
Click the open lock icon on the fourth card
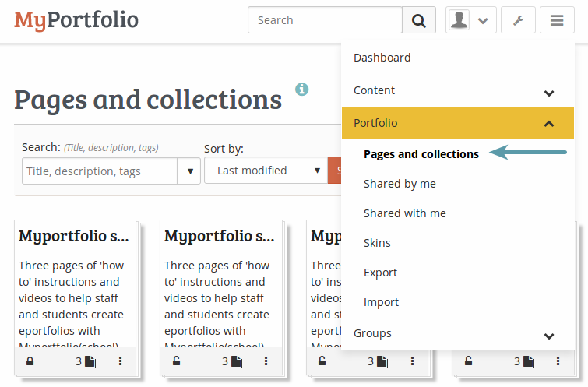(468, 361)
